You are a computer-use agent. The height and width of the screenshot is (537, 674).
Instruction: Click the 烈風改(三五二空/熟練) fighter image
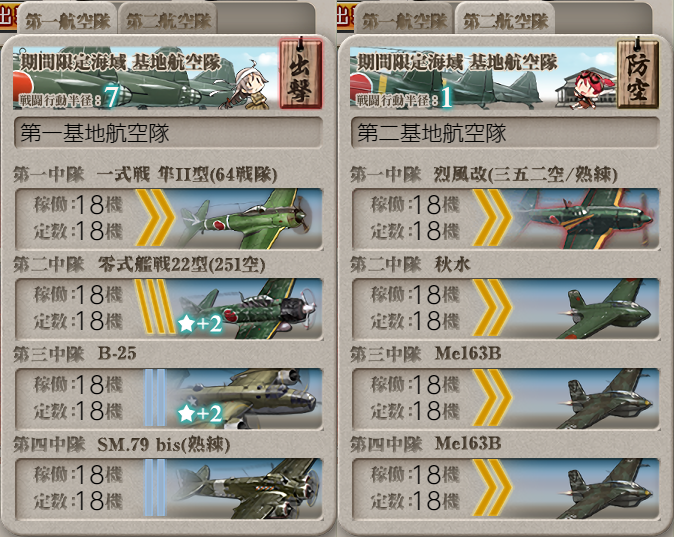point(585,218)
